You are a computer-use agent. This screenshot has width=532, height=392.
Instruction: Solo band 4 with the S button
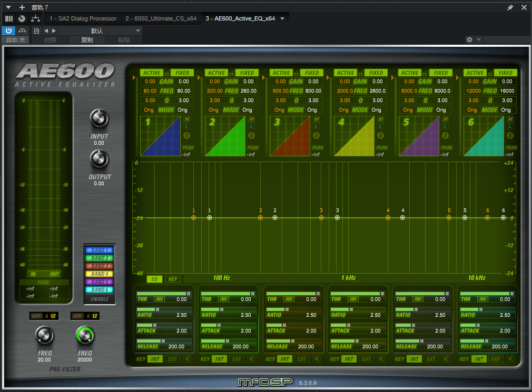pyautogui.click(x=381, y=136)
